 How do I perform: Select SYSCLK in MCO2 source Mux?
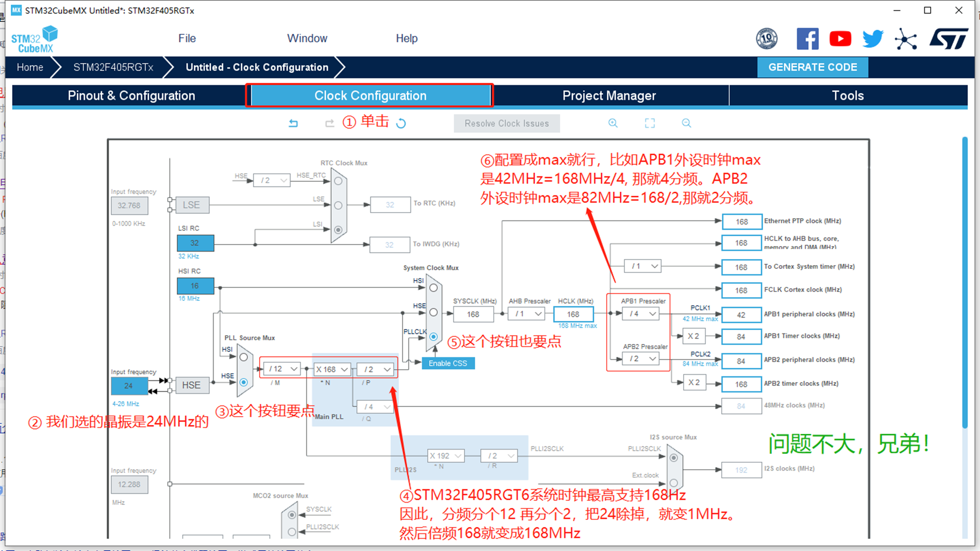(292, 515)
